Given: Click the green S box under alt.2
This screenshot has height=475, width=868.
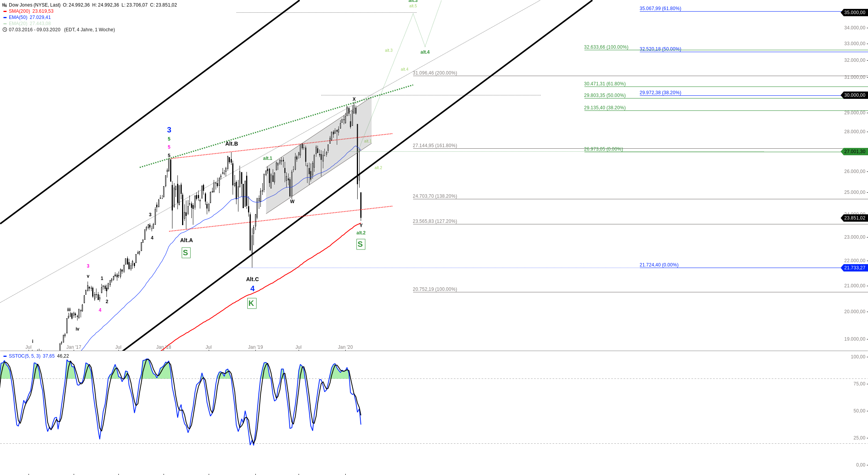Looking at the screenshot, I should coord(360,244).
